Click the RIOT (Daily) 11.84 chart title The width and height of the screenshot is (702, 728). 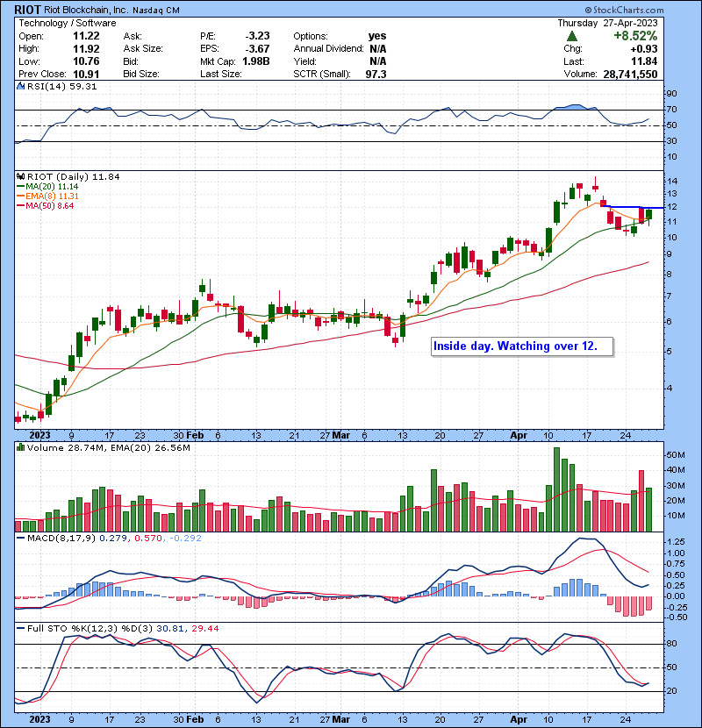[74, 177]
